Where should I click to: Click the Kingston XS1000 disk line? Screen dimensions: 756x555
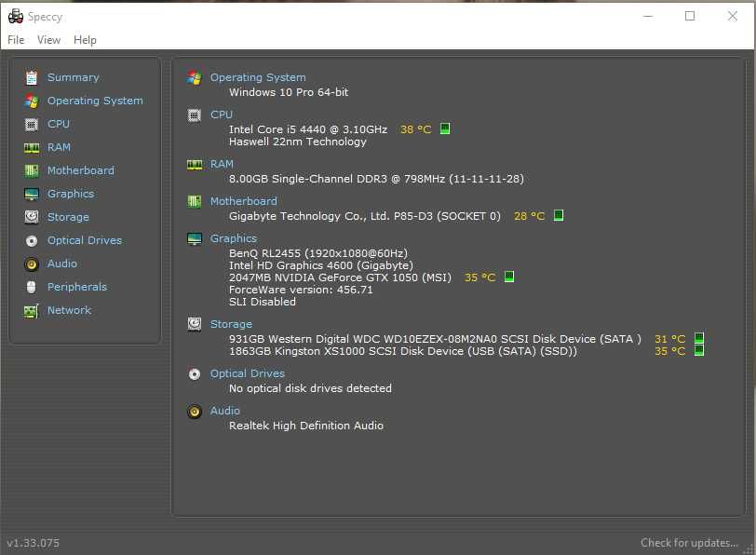[x=402, y=351]
